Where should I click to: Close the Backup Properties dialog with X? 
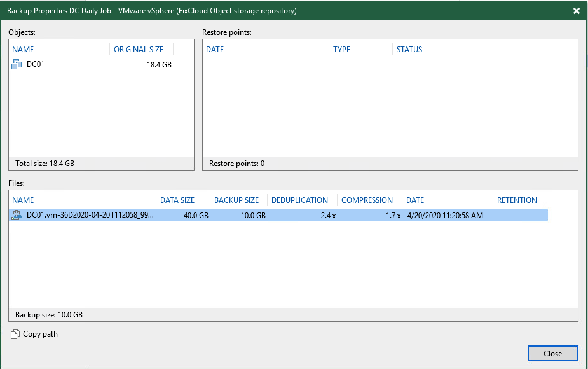(577, 11)
